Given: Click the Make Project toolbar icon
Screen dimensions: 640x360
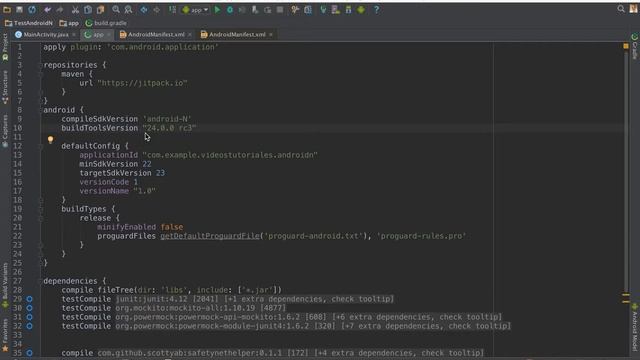Looking at the screenshot, I should click(x=172, y=9).
